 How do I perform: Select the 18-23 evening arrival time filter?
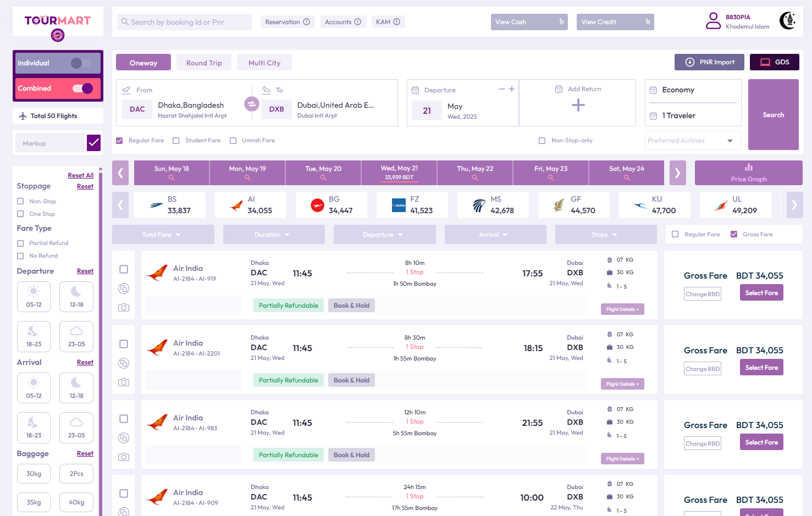pyautogui.click(x=34, y=428)
